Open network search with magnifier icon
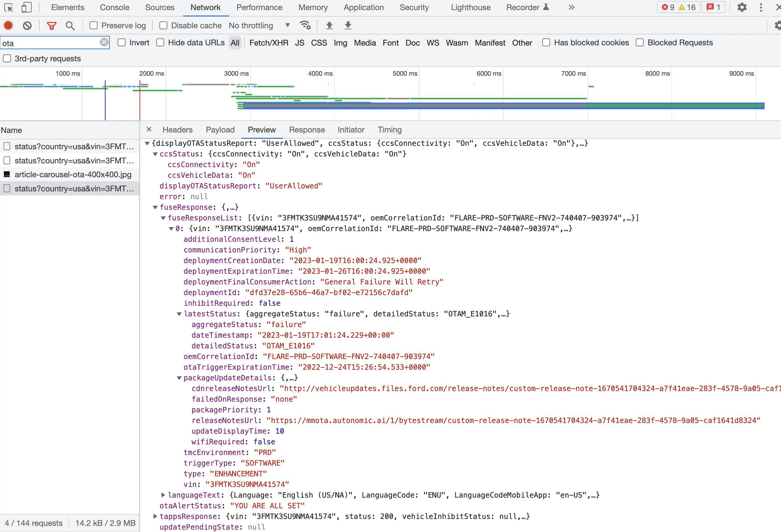The width and height of the screenshot is (781, 532). point(70,26)
